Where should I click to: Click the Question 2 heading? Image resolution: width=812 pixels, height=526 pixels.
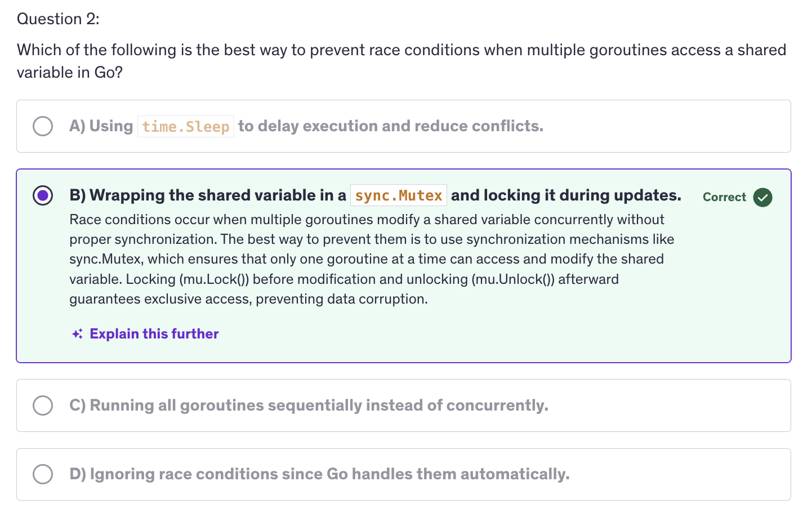58,19
